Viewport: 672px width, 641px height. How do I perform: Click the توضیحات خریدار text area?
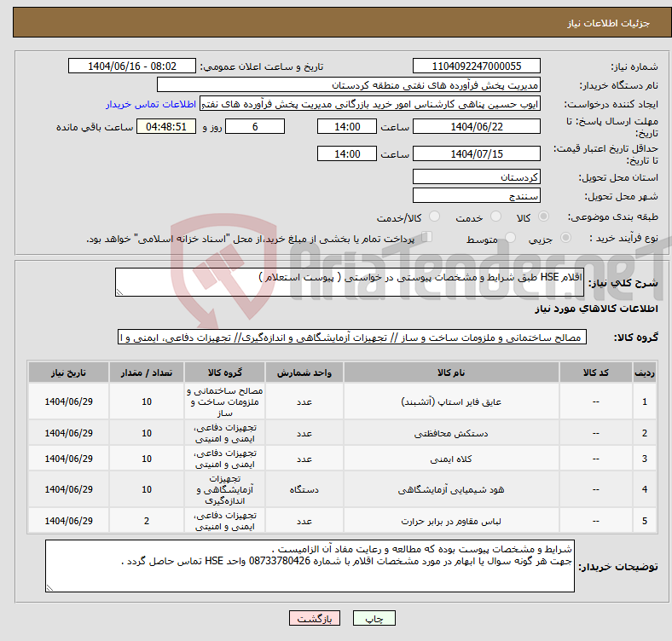click(310, 566)
